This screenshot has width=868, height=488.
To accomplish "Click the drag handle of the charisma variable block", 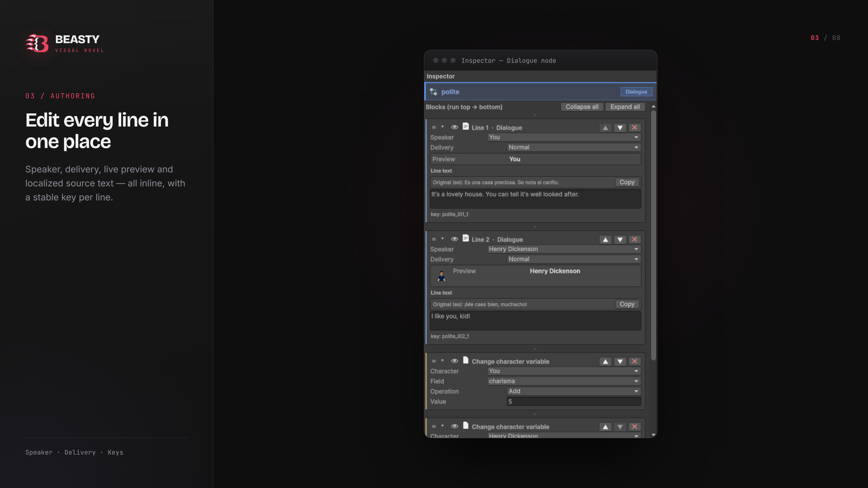I will click(x=434, y=361).
